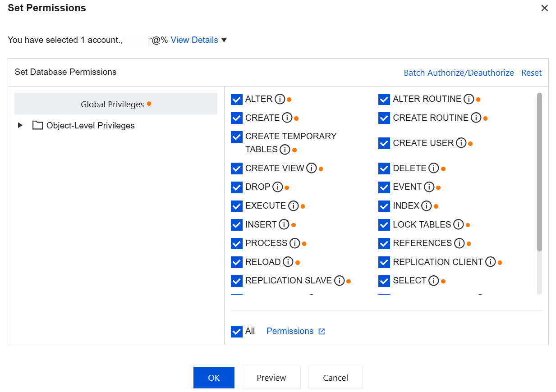The image size is (556, 392).
Task: Click the Preview button
Action: (271, 378)
